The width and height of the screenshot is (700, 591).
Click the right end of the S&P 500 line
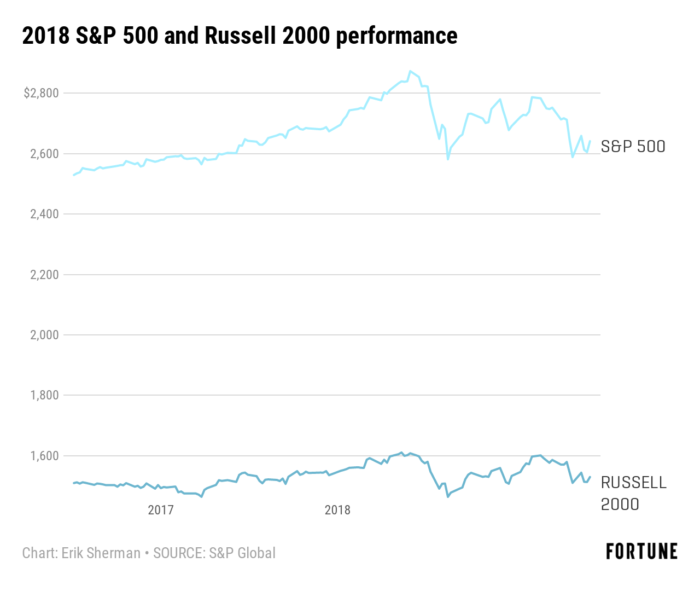click(590, 141)
